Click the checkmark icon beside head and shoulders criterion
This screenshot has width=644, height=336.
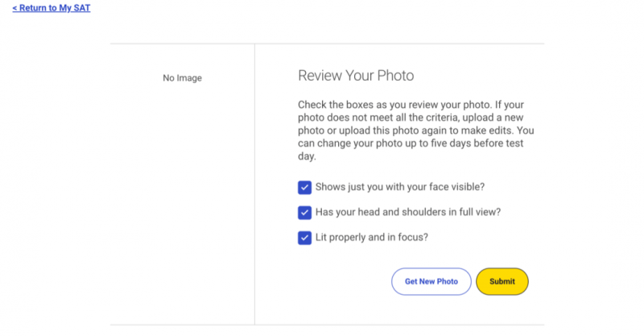[304, 213]
